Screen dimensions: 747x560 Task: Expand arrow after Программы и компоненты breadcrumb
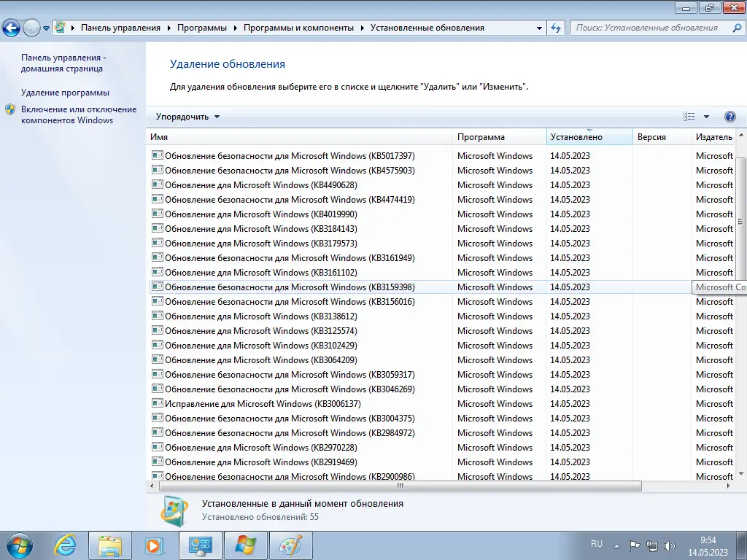click(x=363, y=28)
